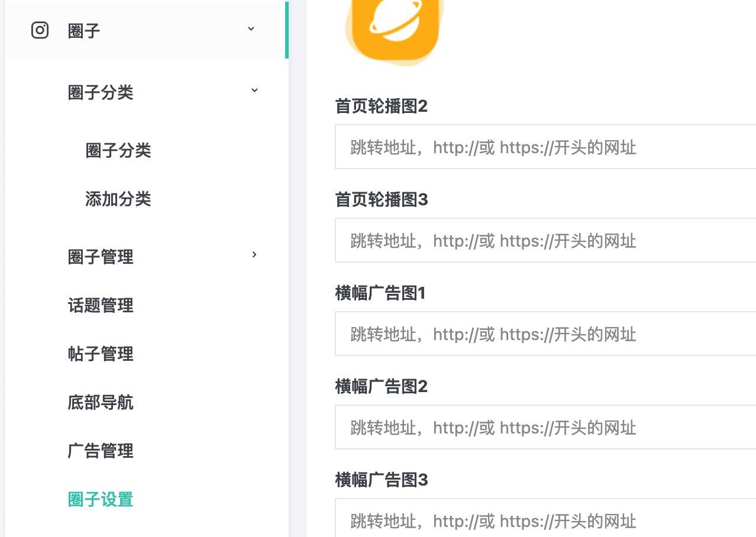Viewport: 756px width, 537px height.
Task: Go to 帖子管理 in sidebar
Action: pos(101,354)
